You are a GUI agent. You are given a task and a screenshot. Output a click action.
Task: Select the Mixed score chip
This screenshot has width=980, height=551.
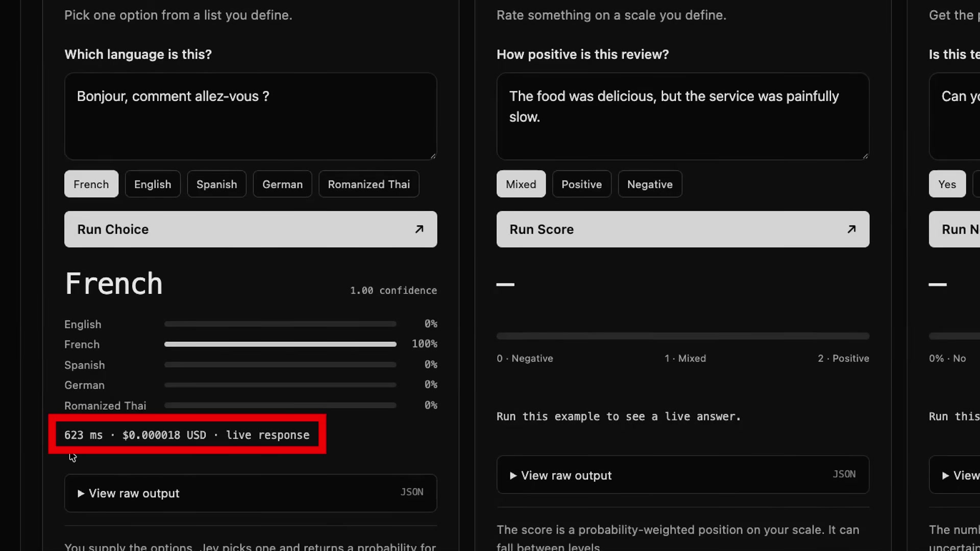pos(521,184)
